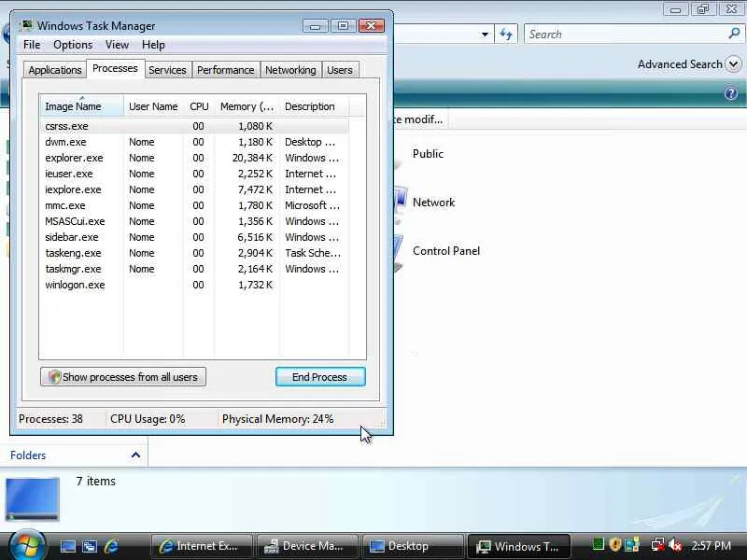Open the View menu in Task Manager
The width and height of the screenshot is (747, 560).
(x=117, y=45)
